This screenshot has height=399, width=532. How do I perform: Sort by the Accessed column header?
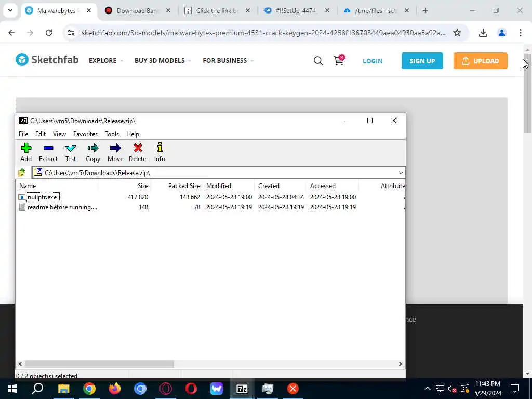tap(333, 185)
